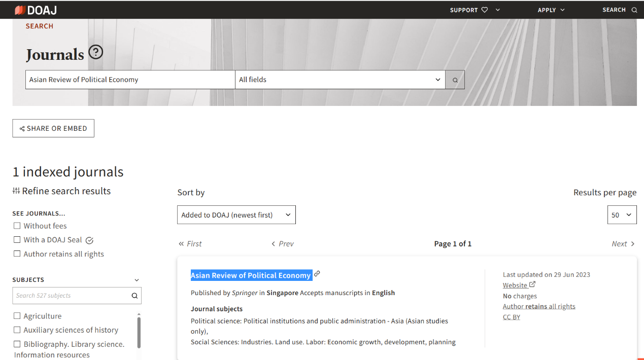
Task: Click the DOAJ Seal checkmark icon
Action: pos(89,240)
